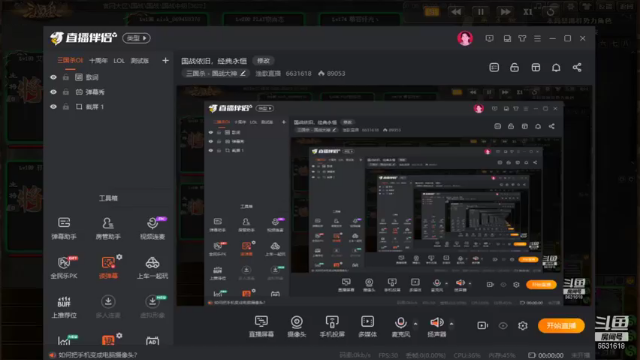Open the 上车一起玩 car icon
Viewport: 640px width, 360px height.
(x=152, y=267)
